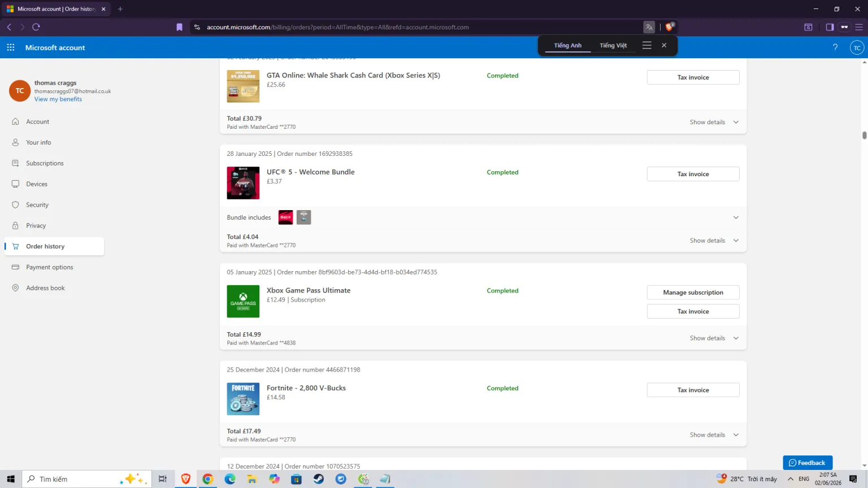Open Brave Shields lion icon
The image size is (868, 488).
click(x=669, y=27)
